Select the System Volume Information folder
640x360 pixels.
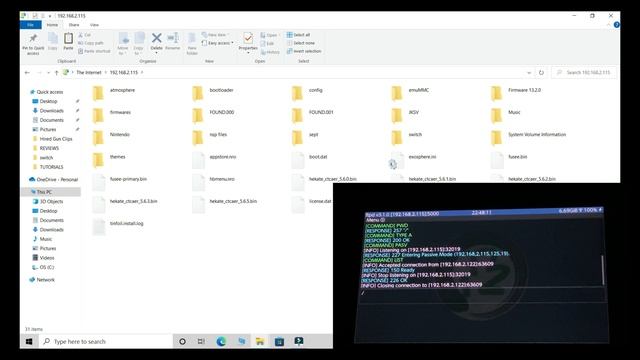click(x=528, y=138)
